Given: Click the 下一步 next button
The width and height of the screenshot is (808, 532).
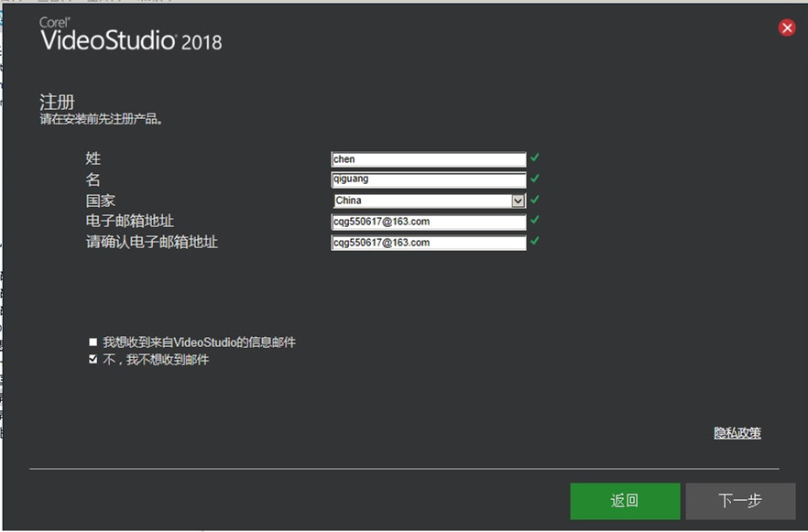Looking at the screenshot, I should pos(740,501).
